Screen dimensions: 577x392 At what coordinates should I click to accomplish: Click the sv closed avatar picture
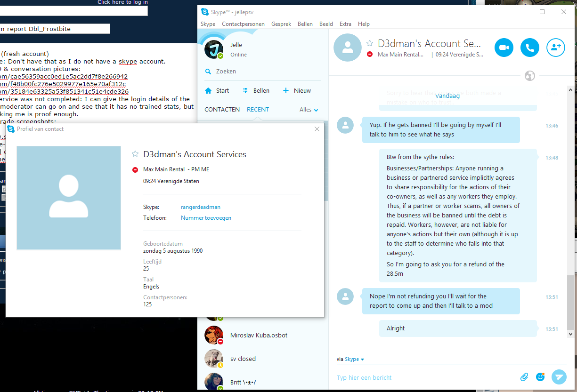pyautogui.click(x=214, y=359)
